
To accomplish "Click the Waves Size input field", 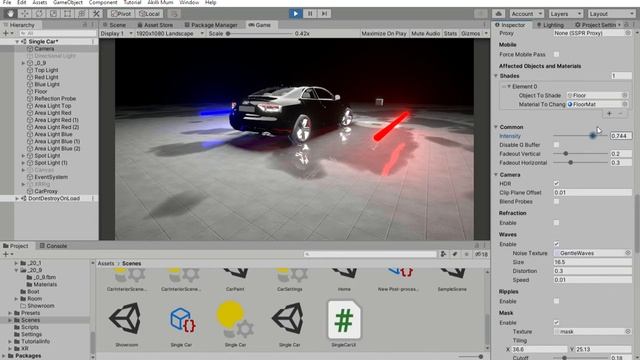I will click(593, 262).
